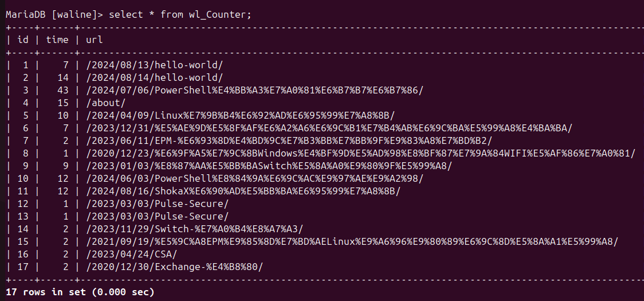Click the /2023/11/29/Switch URL entry

coord(194,229)
